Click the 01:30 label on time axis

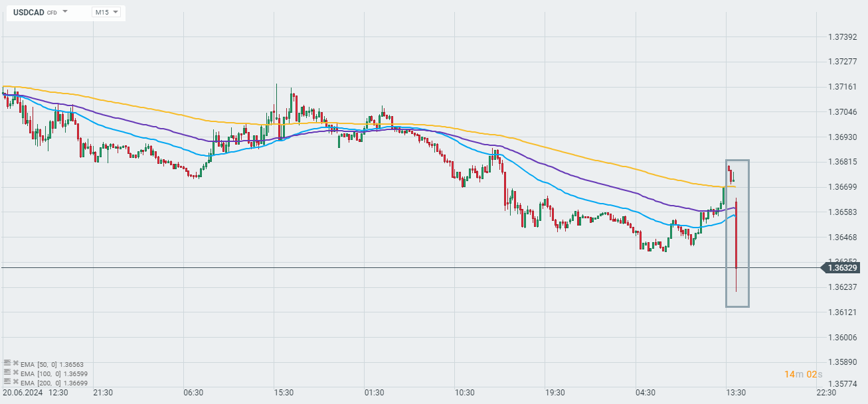pos(374,392)
